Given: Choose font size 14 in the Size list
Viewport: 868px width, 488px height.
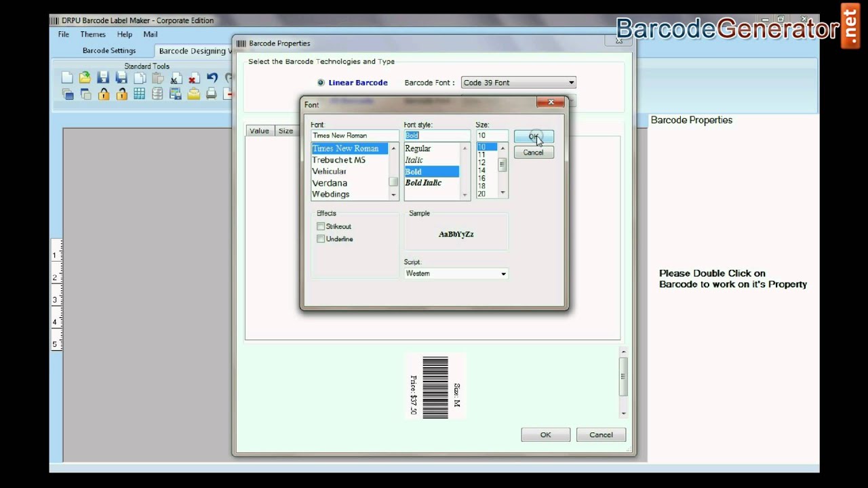Looking at the screenshot, I should [x=487, y=170].
